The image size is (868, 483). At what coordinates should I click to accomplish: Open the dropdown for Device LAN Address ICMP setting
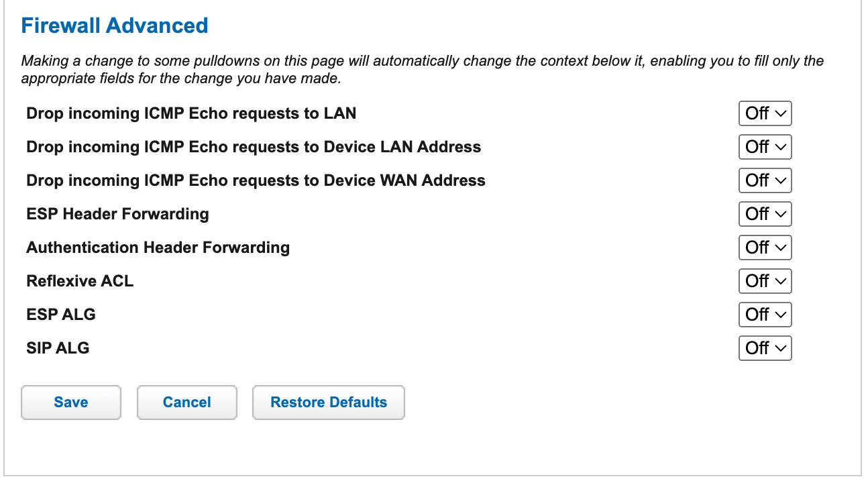pyautogui.click(x=765, y=146)
